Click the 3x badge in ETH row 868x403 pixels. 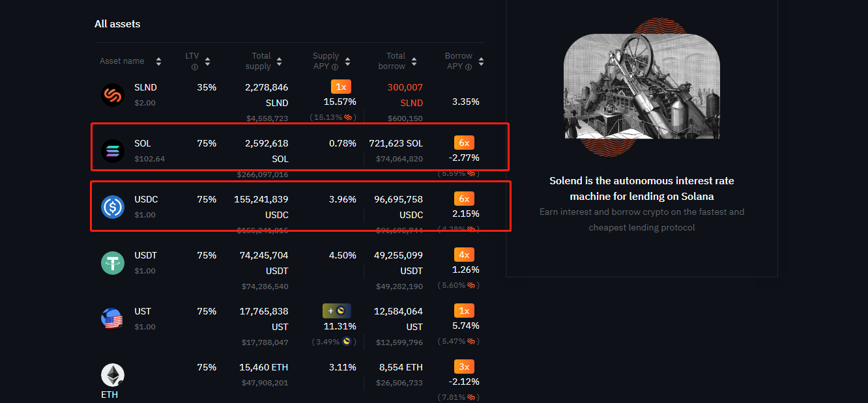464,367
